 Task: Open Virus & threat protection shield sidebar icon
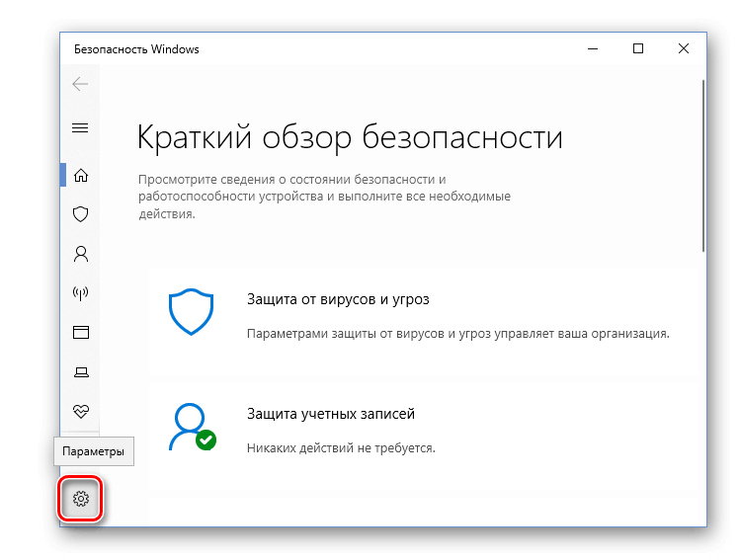(81, 214)
